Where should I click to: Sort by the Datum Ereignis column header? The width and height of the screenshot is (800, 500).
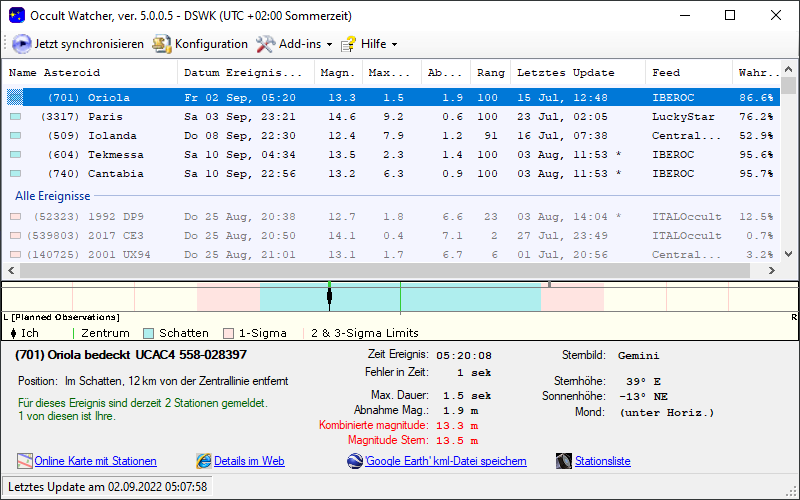point(243,73)
